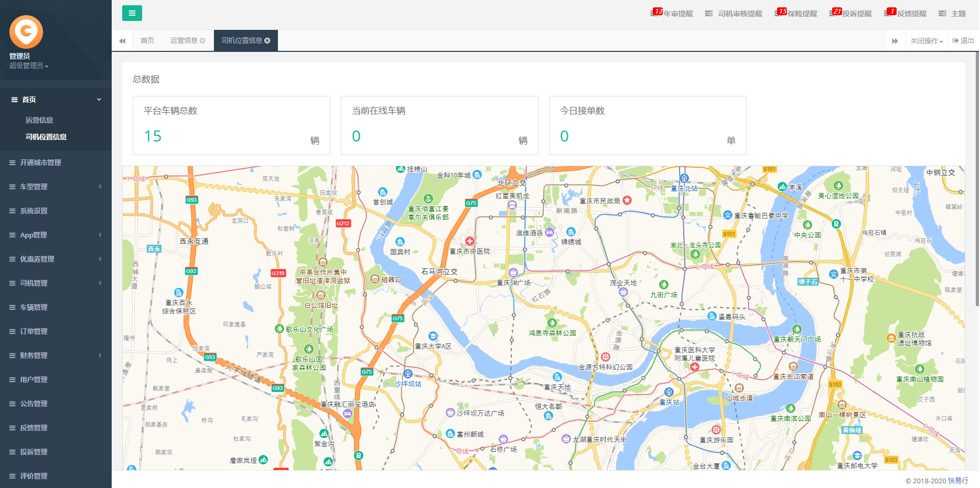980x488 pixels.
Task: Open the 保险提醒 notification
Action: point(796,13)
